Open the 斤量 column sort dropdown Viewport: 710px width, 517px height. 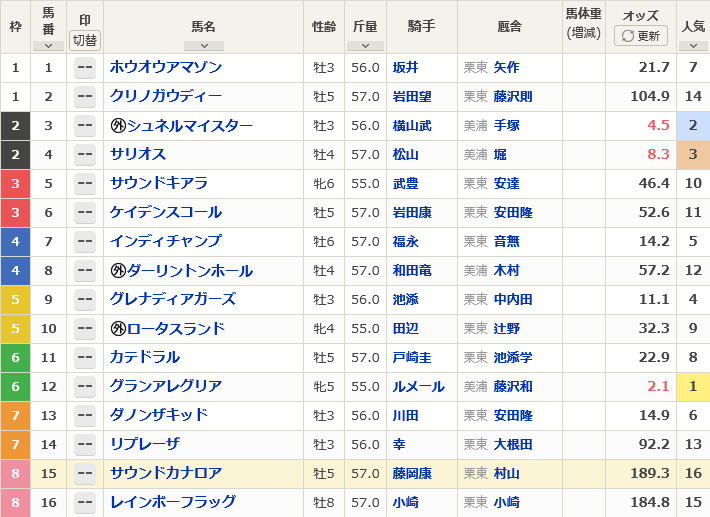[365, 46]
